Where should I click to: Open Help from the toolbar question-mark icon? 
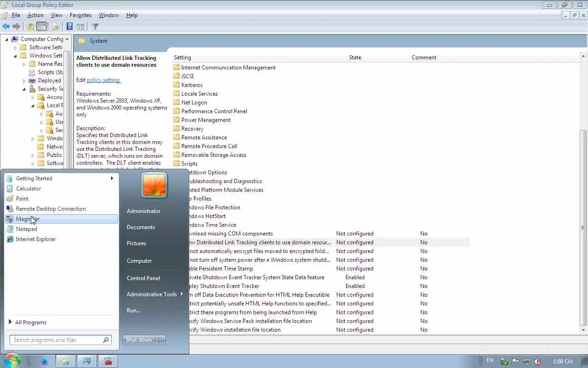tap(69, 27)
